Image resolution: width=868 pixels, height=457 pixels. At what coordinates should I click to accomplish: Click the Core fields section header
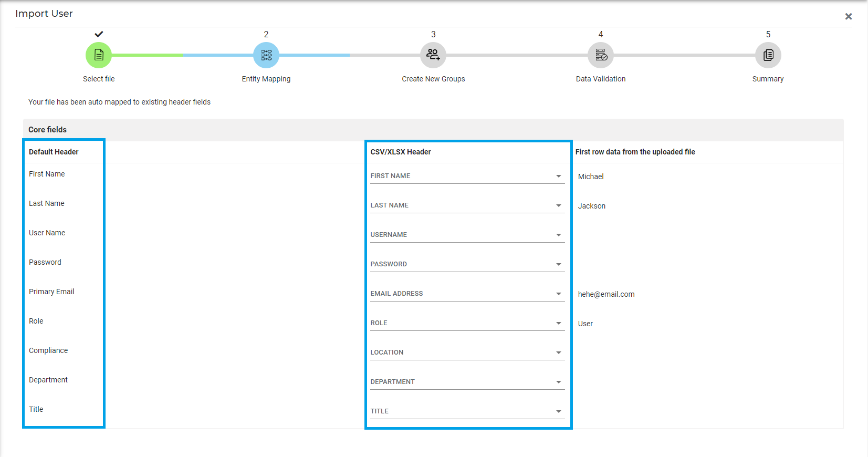pos(48,130)
